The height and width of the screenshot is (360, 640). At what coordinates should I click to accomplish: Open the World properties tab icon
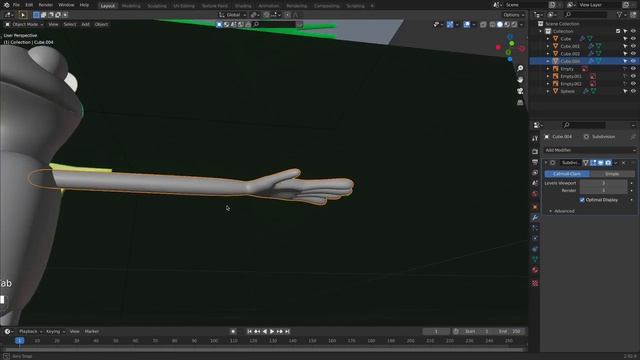tap(535, 194)
